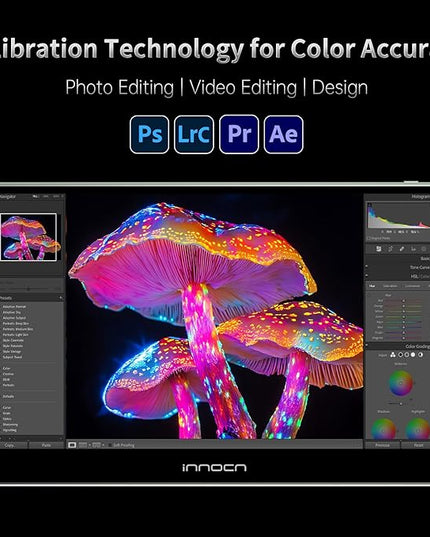This screenshot has width=430, height=537.
Task: Switch to Loupe view in bottom toolbar
Action: (72, 445)
